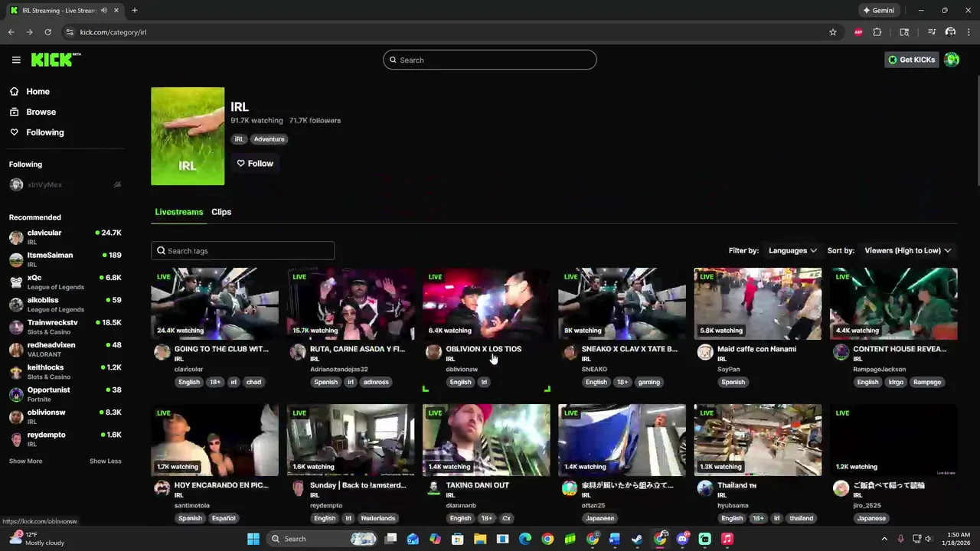The width and height of the screenshot is (980, 551).
Task: Bookmark this page with the star icon
Action: point(833,32)
